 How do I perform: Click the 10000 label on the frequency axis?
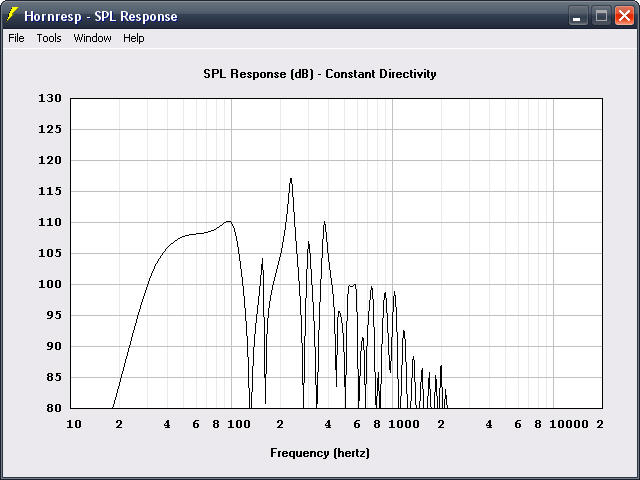(x=569, y=424)
